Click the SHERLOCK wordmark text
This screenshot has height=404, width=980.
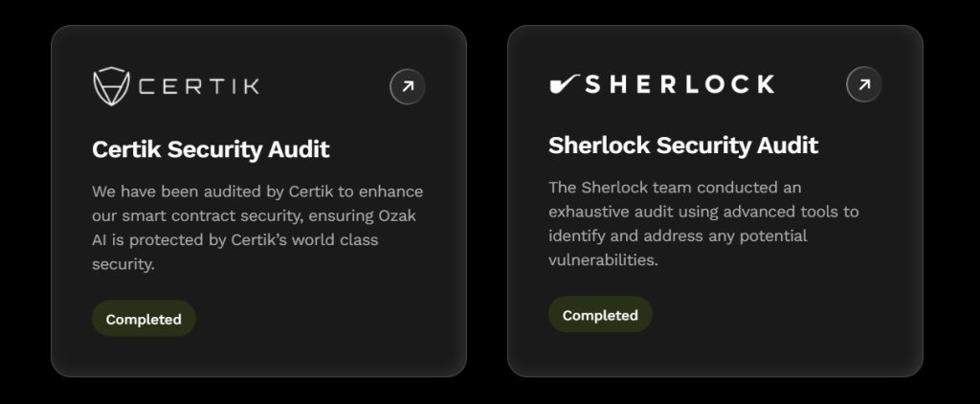pyautogui.click(x=679, y=84)
